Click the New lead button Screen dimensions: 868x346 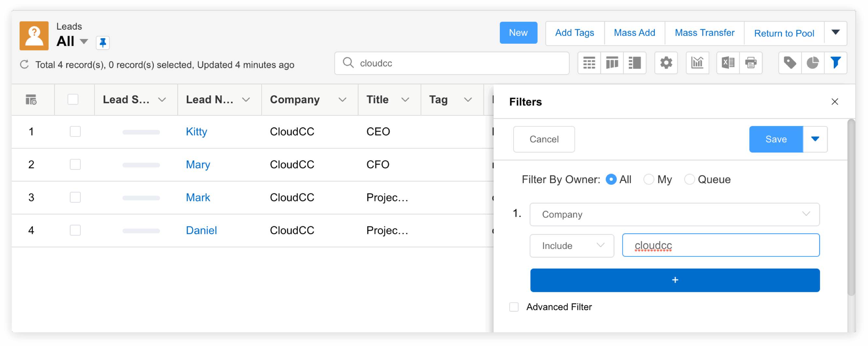coord(518,33)
